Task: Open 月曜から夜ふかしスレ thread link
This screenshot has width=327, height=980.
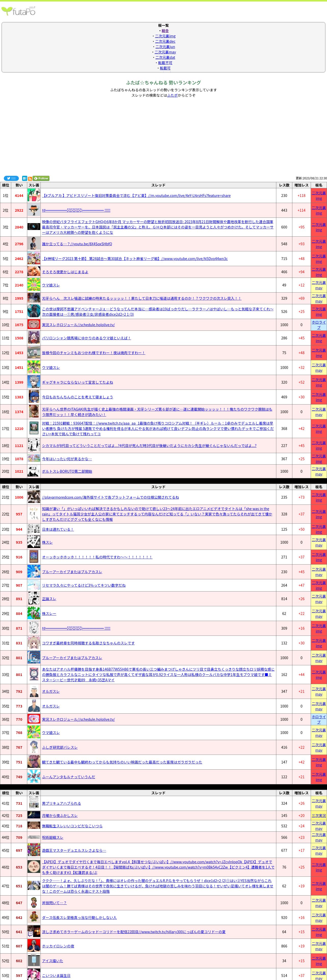Action: coord(60,815)
